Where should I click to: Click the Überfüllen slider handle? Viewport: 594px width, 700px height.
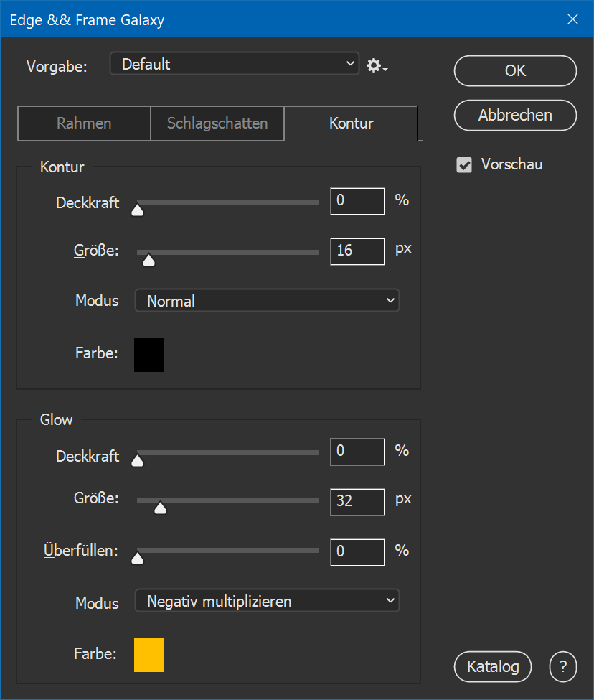pos(138,559)
